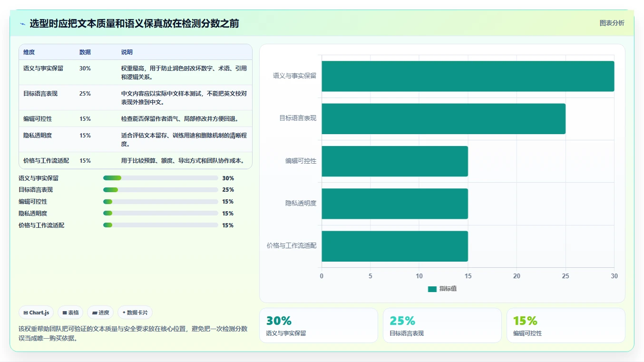Click the description starting 中文内容应以实际中文样本
644x362 pixels.
184,98
